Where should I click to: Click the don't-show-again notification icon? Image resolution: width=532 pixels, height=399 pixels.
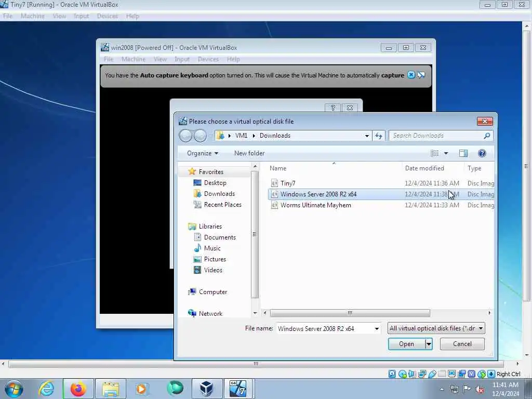click(421, 75)
